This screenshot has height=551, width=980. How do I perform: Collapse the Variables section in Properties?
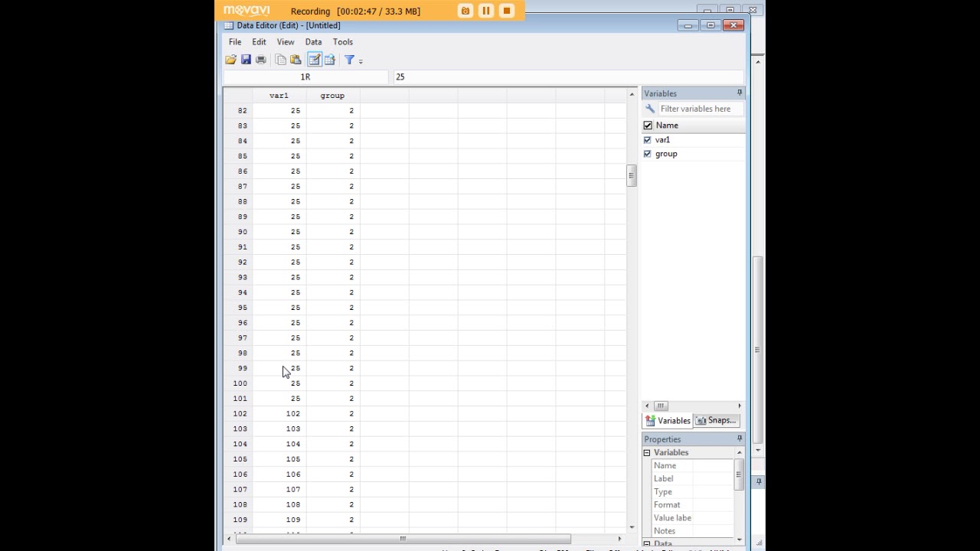point(647,453)
